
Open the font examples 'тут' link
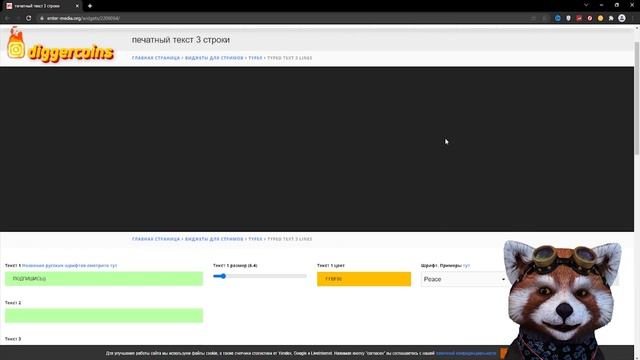467,265
